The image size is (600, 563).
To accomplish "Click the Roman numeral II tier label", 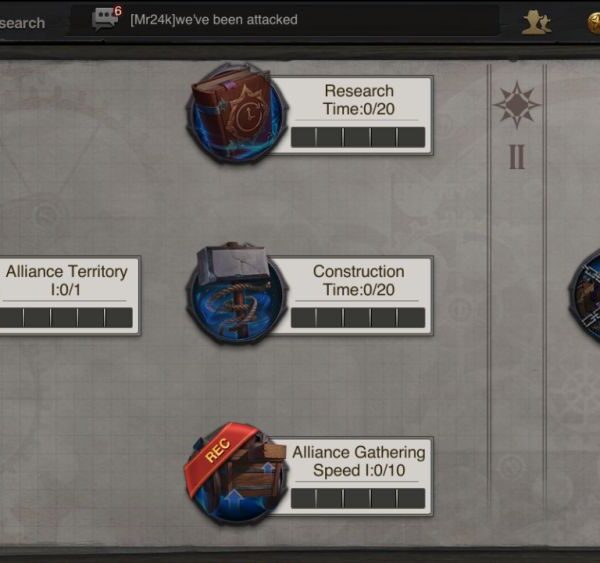I will tap(517, 157).
